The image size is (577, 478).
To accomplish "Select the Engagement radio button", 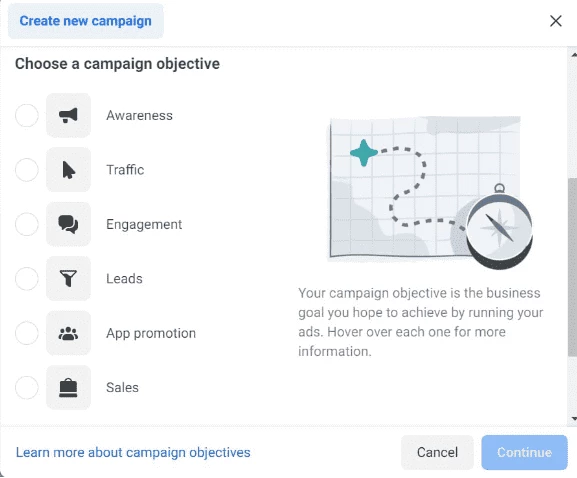I will 26,224.
